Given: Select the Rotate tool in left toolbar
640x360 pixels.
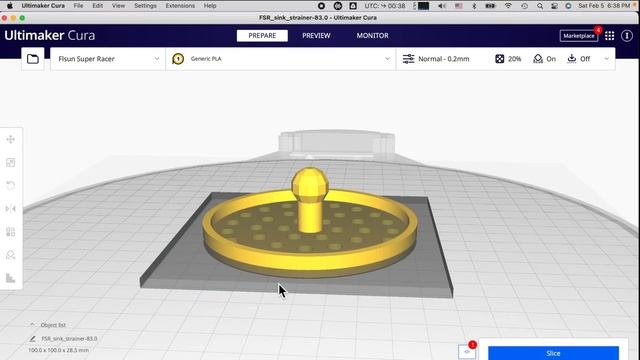Looking at the screenshot, I should pos(11,186).
